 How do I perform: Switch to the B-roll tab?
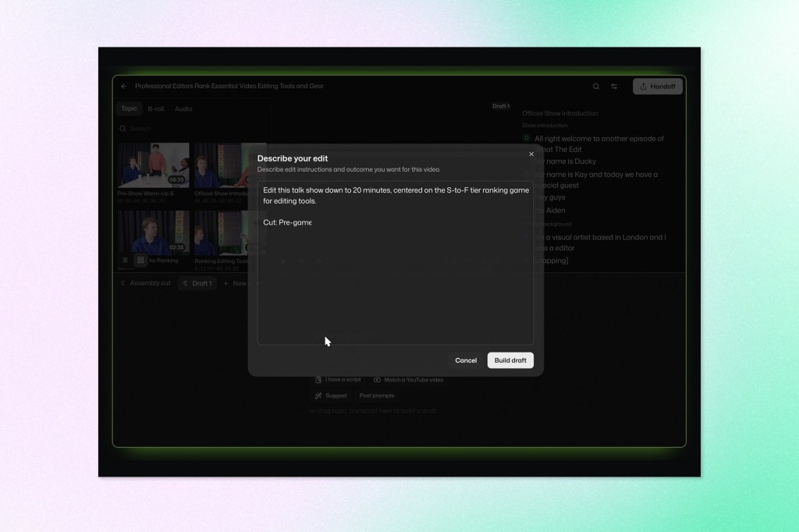click(156, 108)
